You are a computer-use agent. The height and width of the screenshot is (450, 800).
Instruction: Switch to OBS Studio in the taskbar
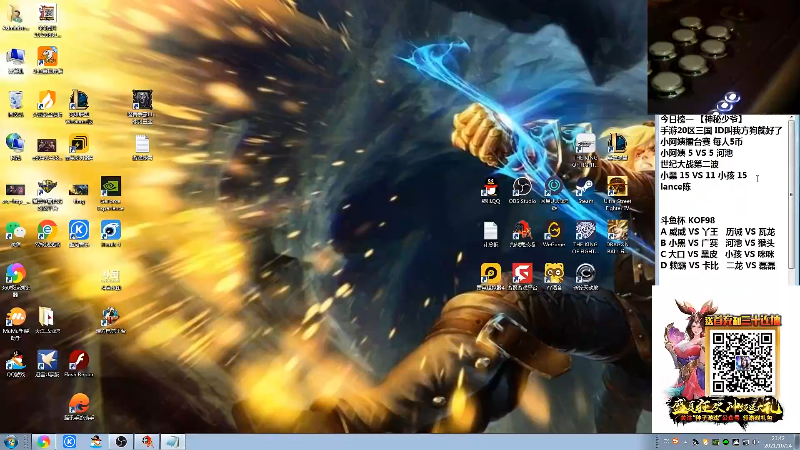[121, 442]
